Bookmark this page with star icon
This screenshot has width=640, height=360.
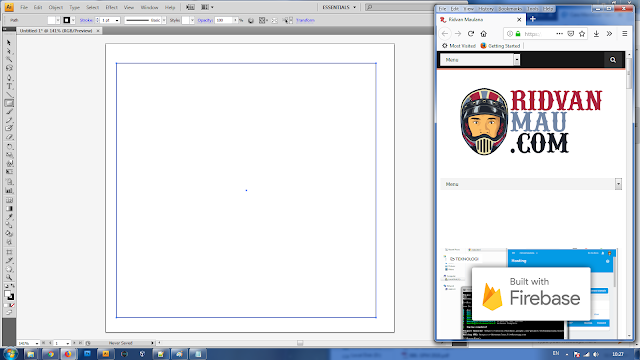coord(582,34)
